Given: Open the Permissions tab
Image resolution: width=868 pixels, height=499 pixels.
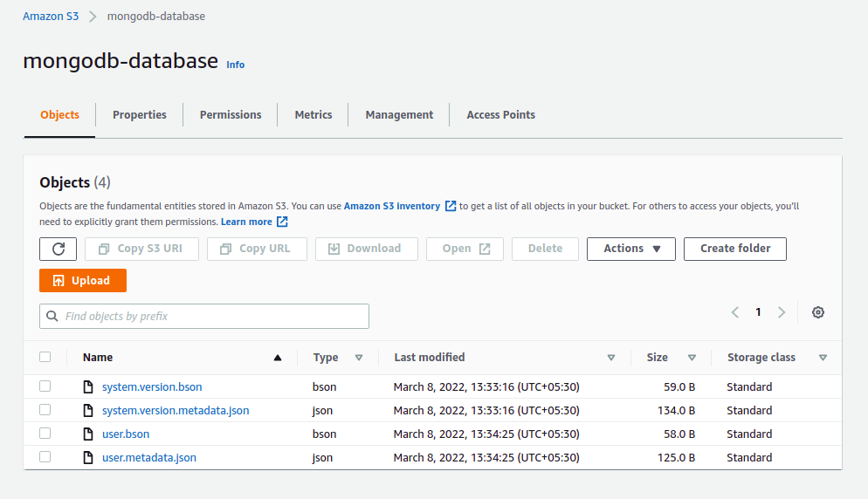Looking at the screenshot, I should [231, 115].
